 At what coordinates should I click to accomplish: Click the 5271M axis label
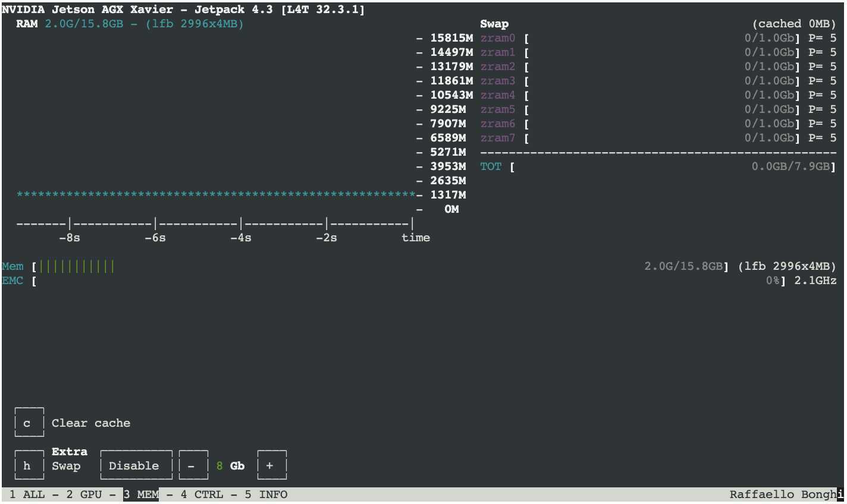click(x=448, y=152)
